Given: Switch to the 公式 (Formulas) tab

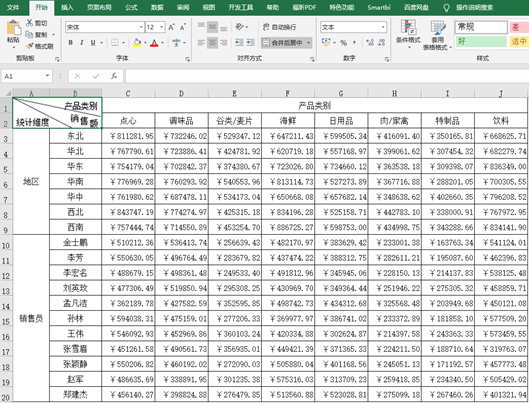Looking at the screenshot, I should click(131, 7).
